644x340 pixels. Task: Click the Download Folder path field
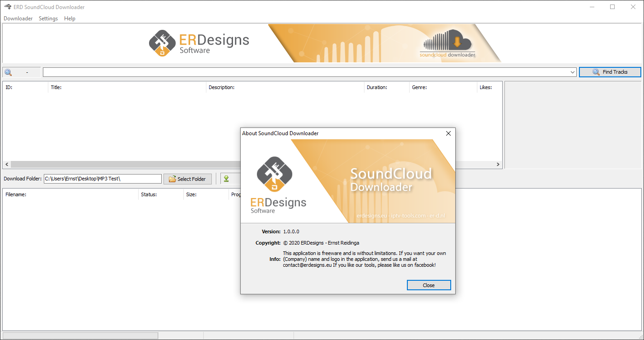[103, 179]
